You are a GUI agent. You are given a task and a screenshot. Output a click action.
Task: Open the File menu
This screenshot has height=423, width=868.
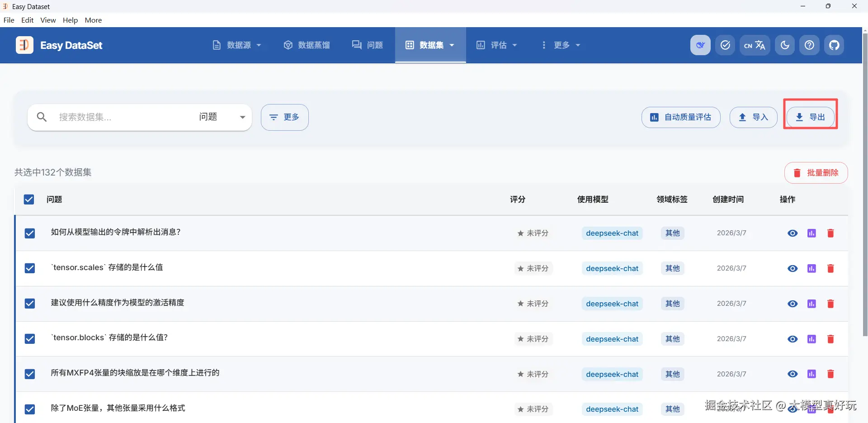pos(9,20)
